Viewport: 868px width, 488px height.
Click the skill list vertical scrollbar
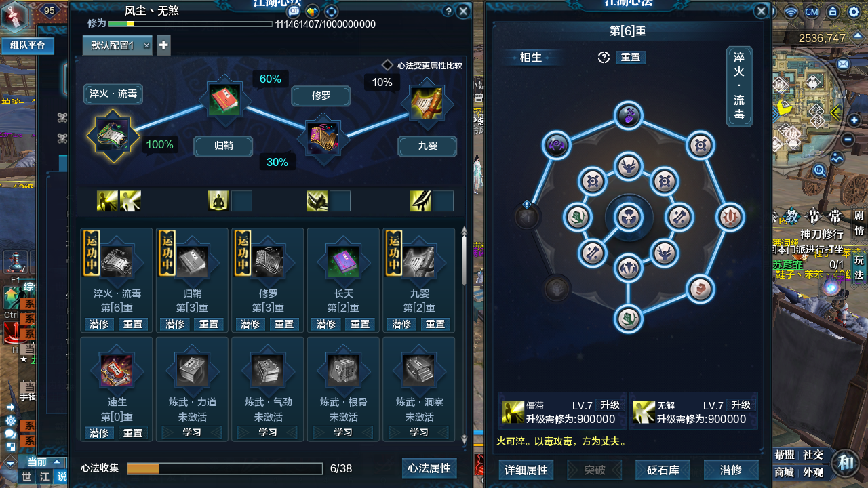point(465,335)
